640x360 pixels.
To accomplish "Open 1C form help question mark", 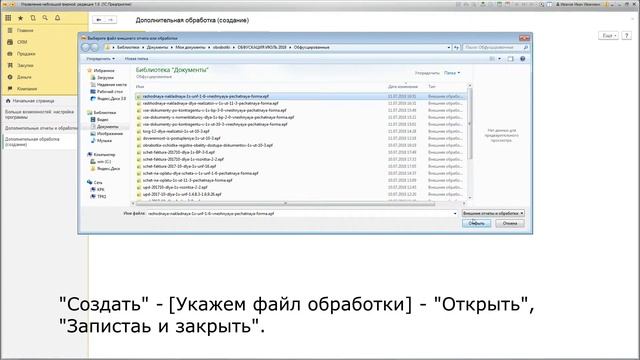I will coord(627,36).
